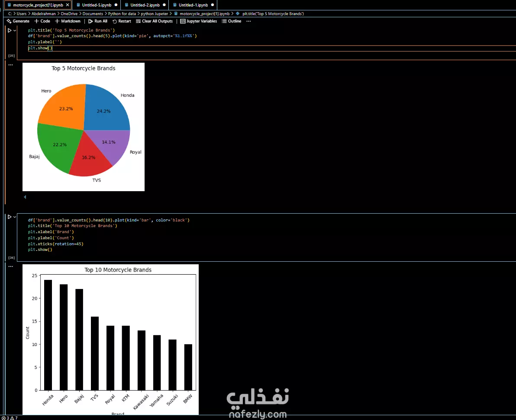The image size is (516, 420).
Task: Close the motorcycle_project[1].ipynb tab
Action: coord(68,5)
